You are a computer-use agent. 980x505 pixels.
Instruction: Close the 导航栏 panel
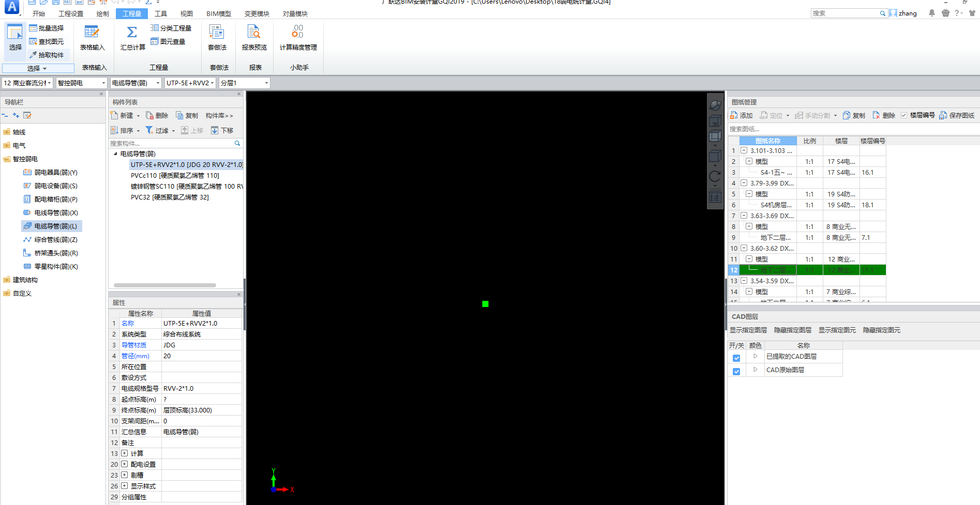pos(101,94)
